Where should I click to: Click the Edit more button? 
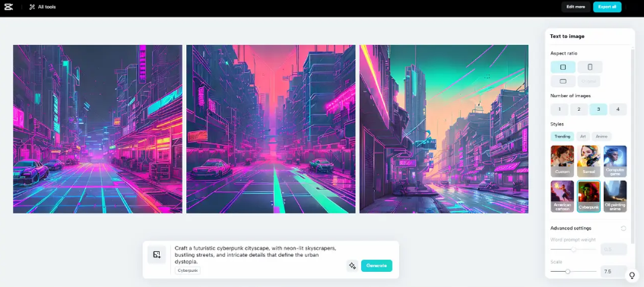(576, 7)
